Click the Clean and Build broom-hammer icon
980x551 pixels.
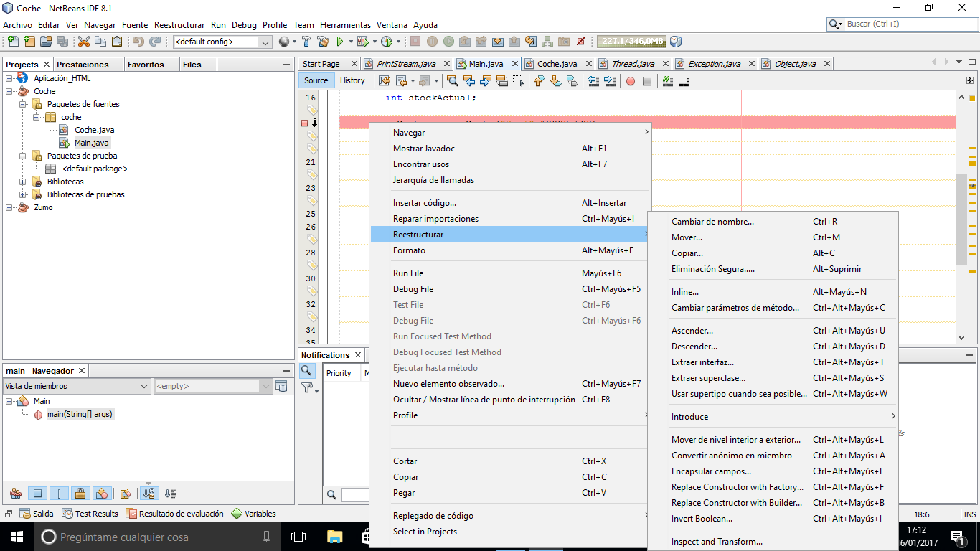[323, 42]
